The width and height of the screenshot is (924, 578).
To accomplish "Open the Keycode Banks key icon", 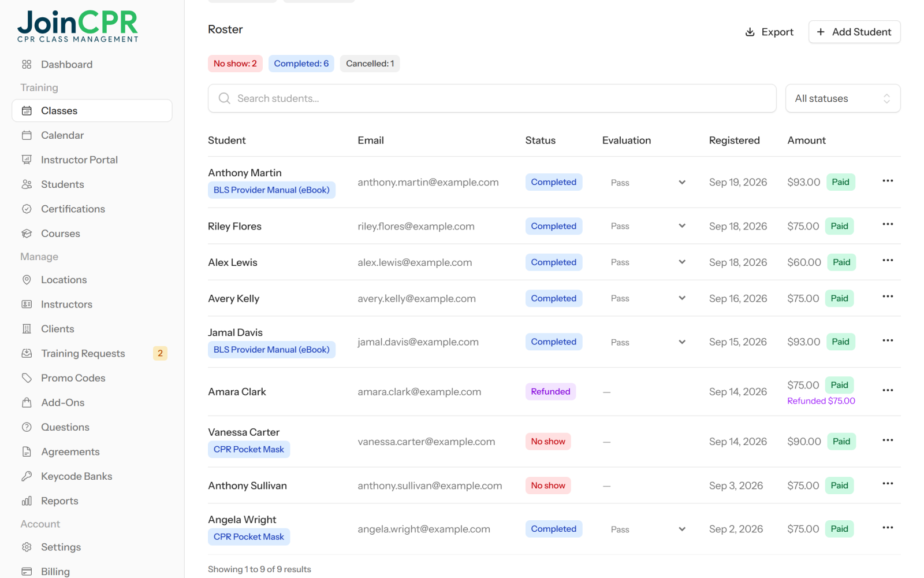I will pos(27,476).
